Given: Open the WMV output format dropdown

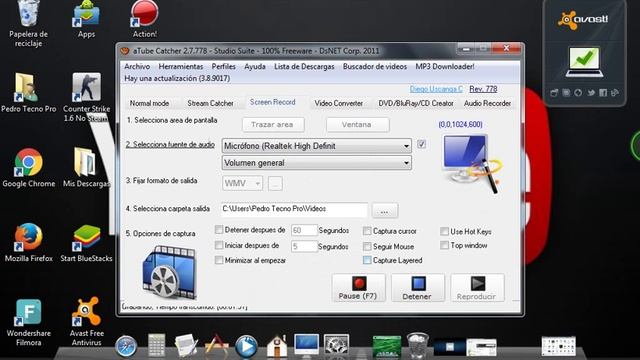Looking at the screenshot, I should (242, 183).
